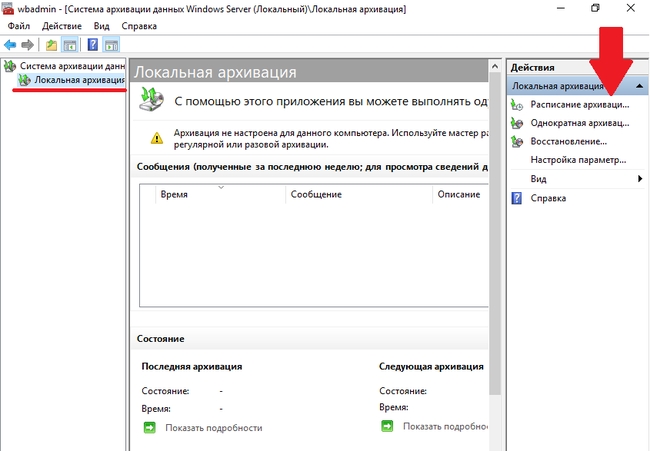This screenshot has height=451, width=650.
Task: Click the scroll up arrow of center pane
Action: [x=495, y=66]
